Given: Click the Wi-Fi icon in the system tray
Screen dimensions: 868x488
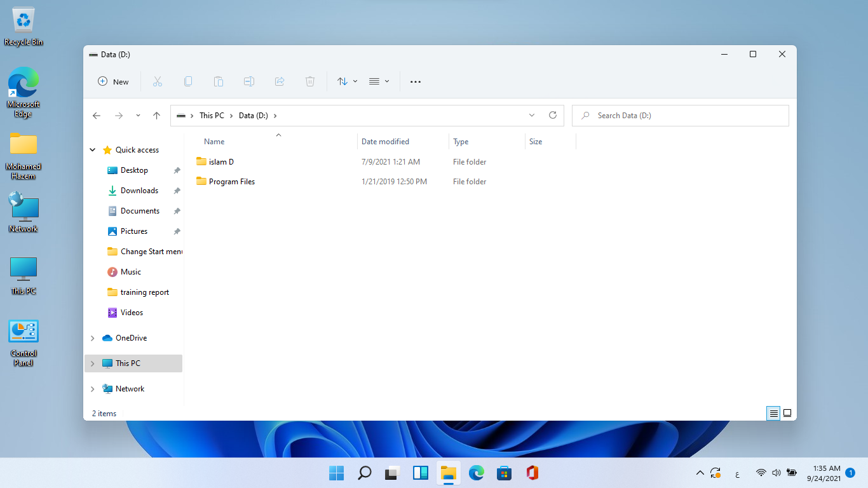Looking at the screenshot, I should pyautogui.click(x=761, y=473).
